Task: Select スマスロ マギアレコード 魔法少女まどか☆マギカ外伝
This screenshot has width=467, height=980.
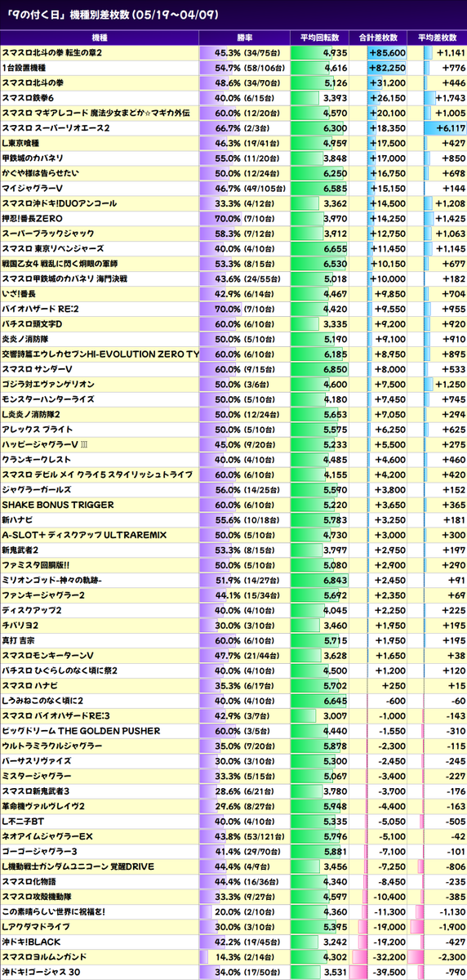Action: tap(96, 114)
